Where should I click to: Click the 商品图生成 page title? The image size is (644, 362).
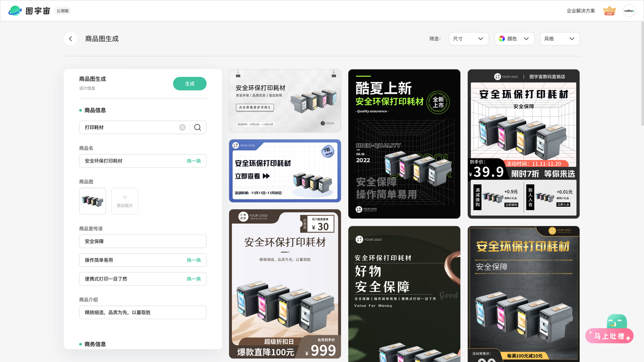click(x=102, y=39)
